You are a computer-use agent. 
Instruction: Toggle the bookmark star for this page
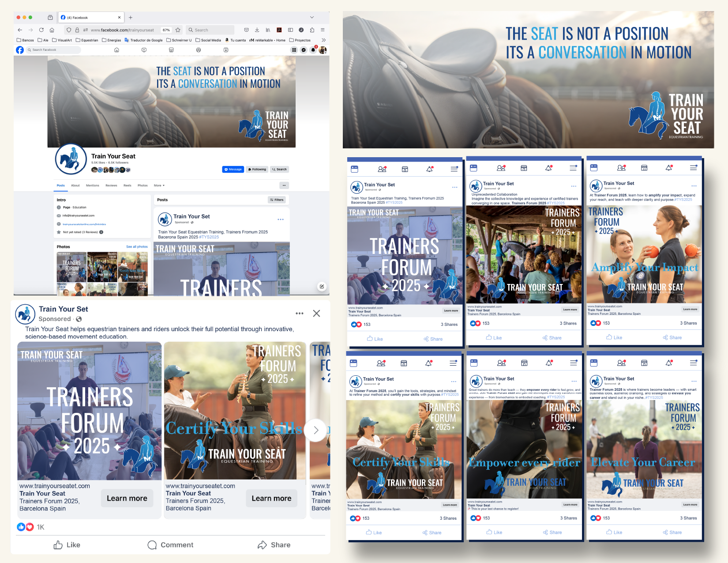[178, 30]
